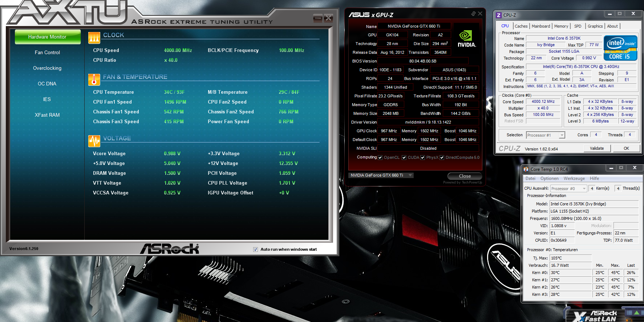Click the Intel Core i5 badge in CPU-Z
This screenshot has height=322, width=644.
[x=620, y=48]
